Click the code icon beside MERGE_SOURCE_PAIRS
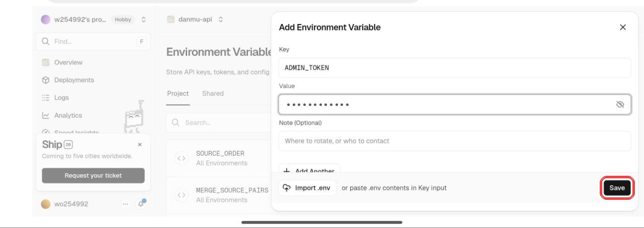 [x=182, y=195]
